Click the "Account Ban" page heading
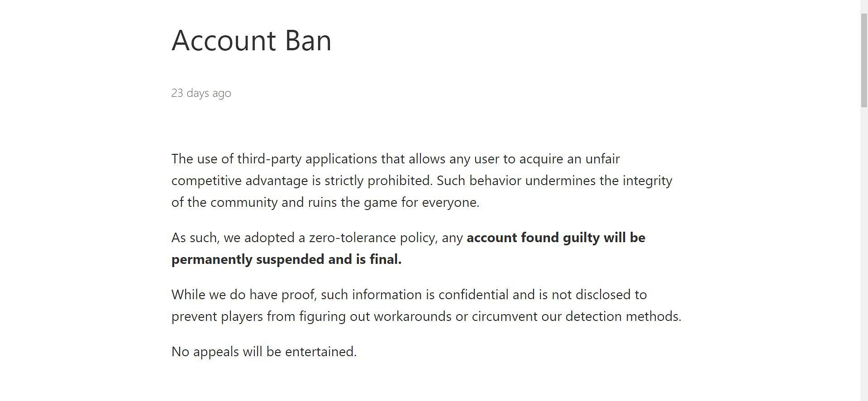Image resolution: width=868 pixels, height=401 pixels. tap(252, 40)
